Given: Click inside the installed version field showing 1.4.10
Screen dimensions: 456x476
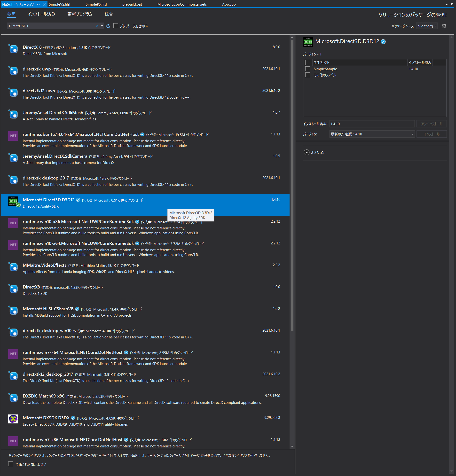Looking at the screenshot, I should 372,124.
